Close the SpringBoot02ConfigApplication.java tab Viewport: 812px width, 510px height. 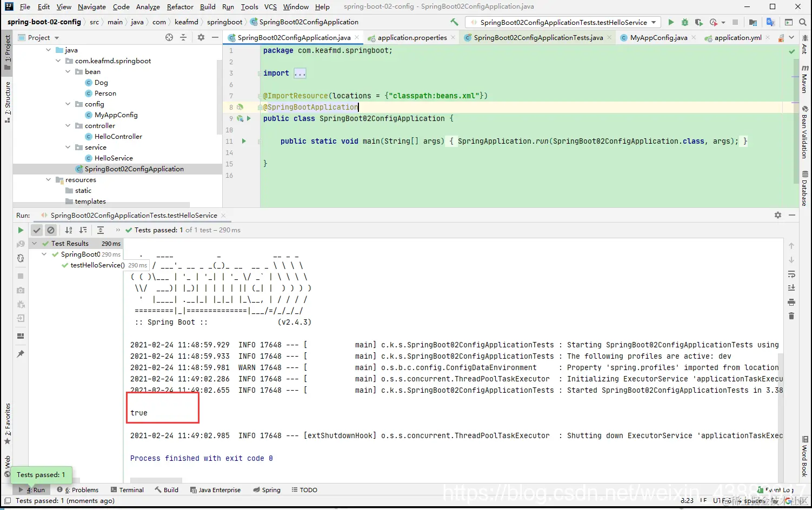[357, 37]
